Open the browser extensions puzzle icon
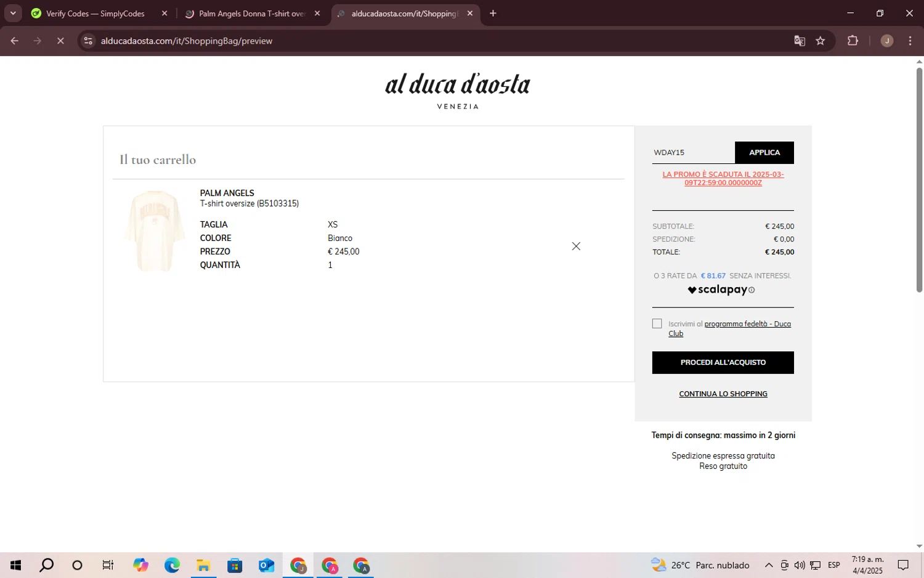Viewport: 924px width, 578px height. 853,41
